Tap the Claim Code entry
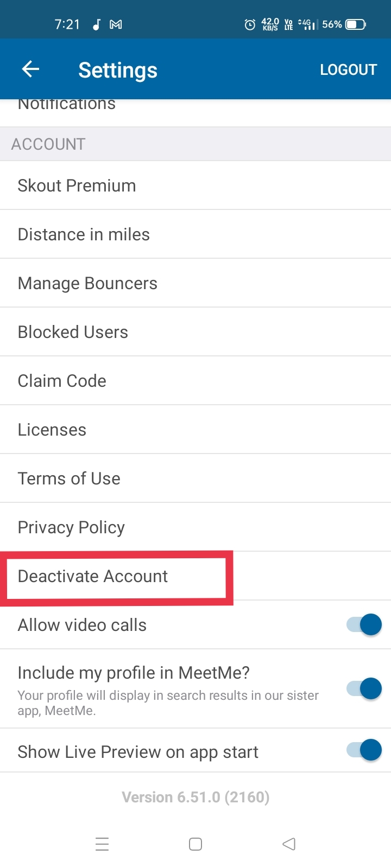 point(62,381)
